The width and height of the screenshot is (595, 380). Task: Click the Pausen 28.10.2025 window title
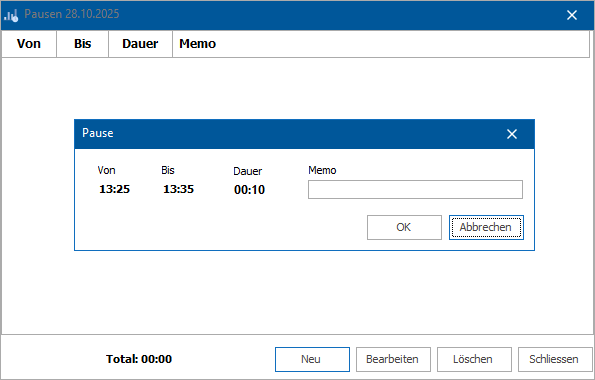(x=72, y=14)
